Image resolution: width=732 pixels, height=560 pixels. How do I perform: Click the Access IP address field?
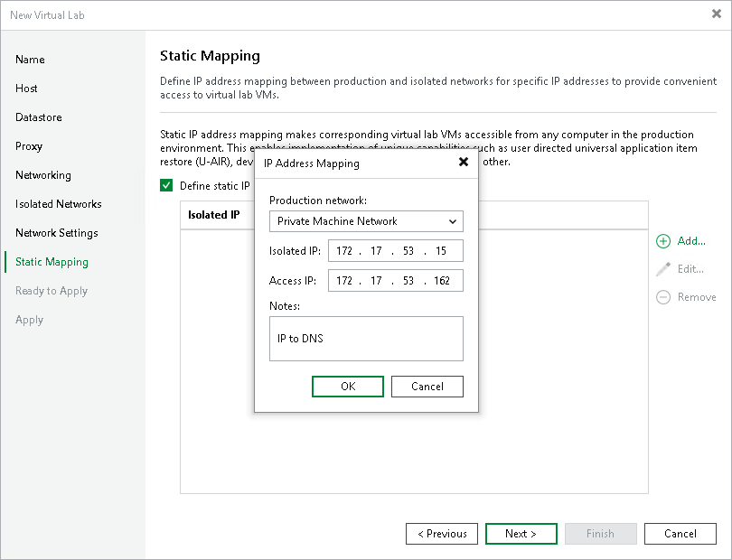[396, 281]
